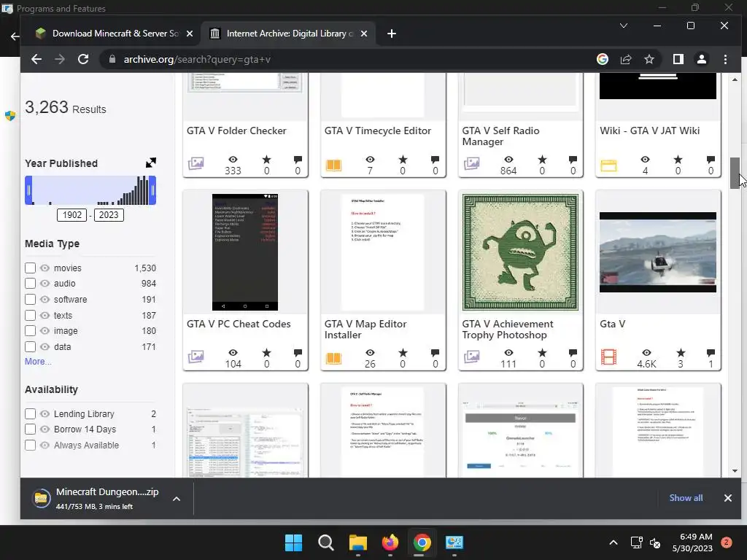Open Chrome side panel icon
The height and width of the screenshot is (560, 747).
(x=678, y=59)
